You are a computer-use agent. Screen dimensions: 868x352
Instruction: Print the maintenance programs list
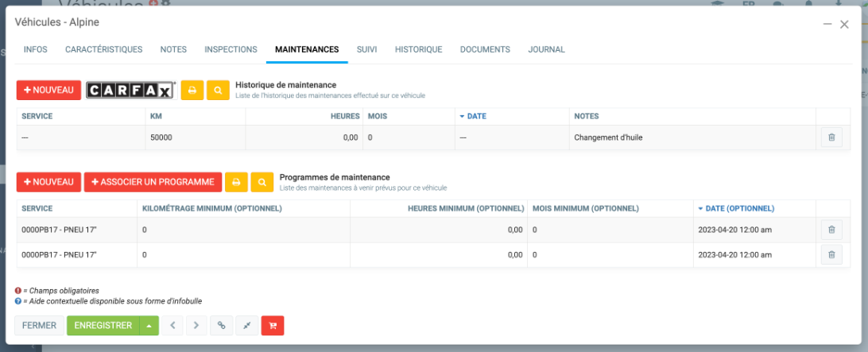(x=235, y=182)
